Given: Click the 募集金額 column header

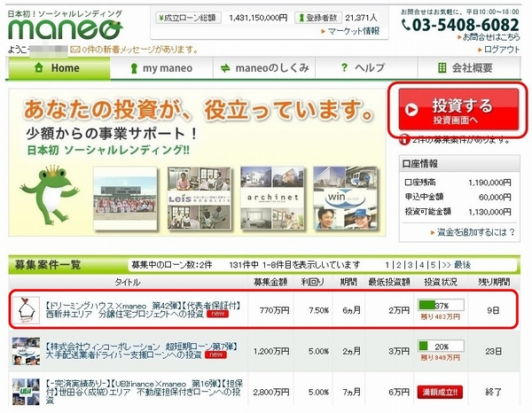Looking at the screenshot, I should coord(270,282).
